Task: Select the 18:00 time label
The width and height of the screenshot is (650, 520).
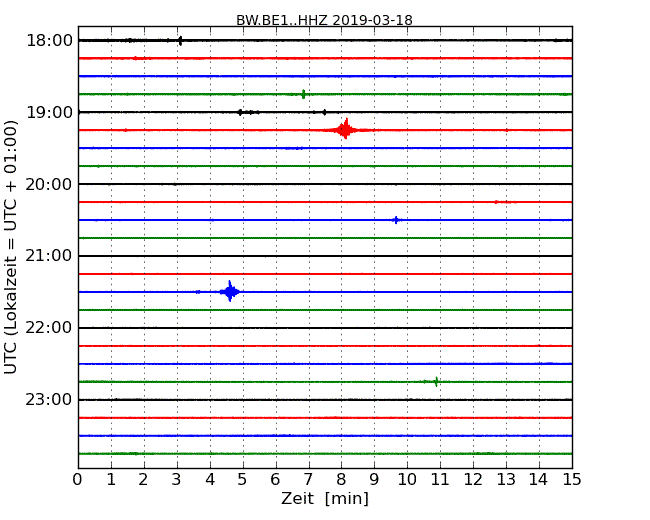Action: click(x=49, y=41)
